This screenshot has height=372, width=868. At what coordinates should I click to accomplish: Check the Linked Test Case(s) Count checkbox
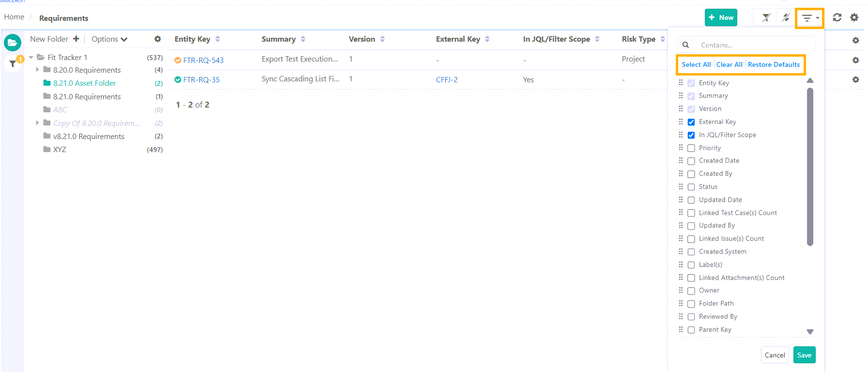[691, 213]
